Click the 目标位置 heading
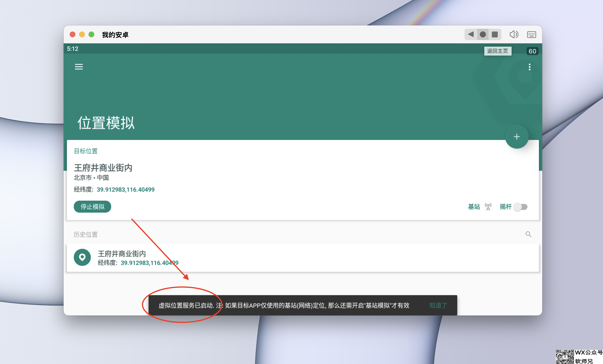The width and height of the screenshot is (603, 364). pos(86,151)
